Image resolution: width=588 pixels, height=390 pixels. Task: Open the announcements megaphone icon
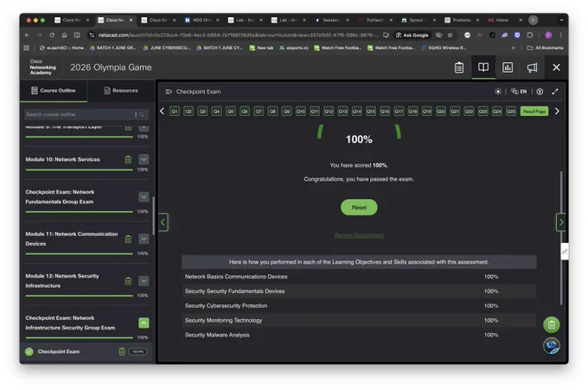coord(532,67)
